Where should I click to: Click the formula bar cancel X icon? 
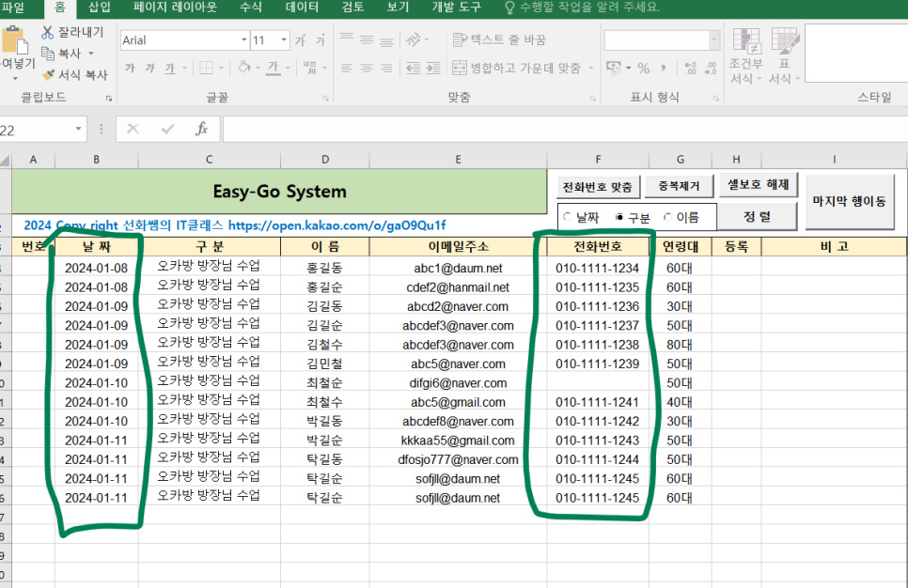133,129
